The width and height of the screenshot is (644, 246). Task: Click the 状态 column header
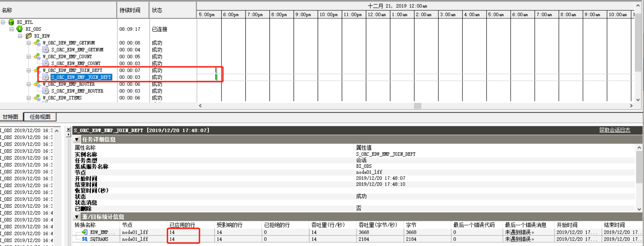(x=173, y=10)
